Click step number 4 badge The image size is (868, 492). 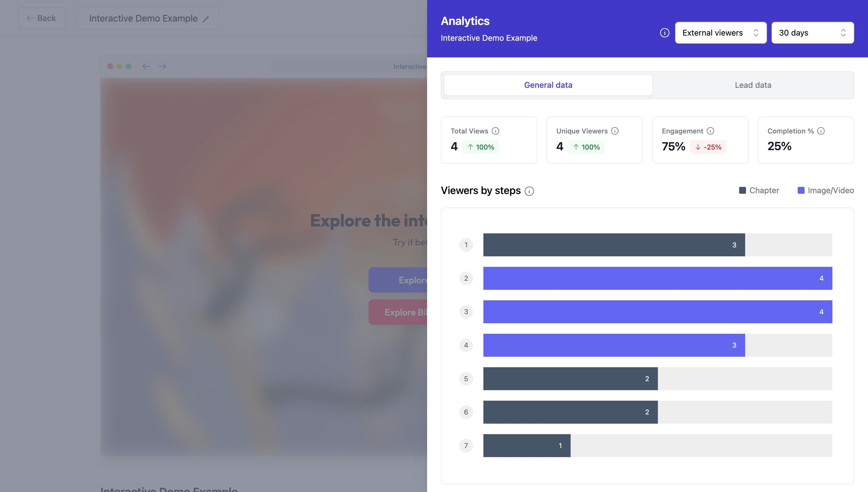pos(466,345)
